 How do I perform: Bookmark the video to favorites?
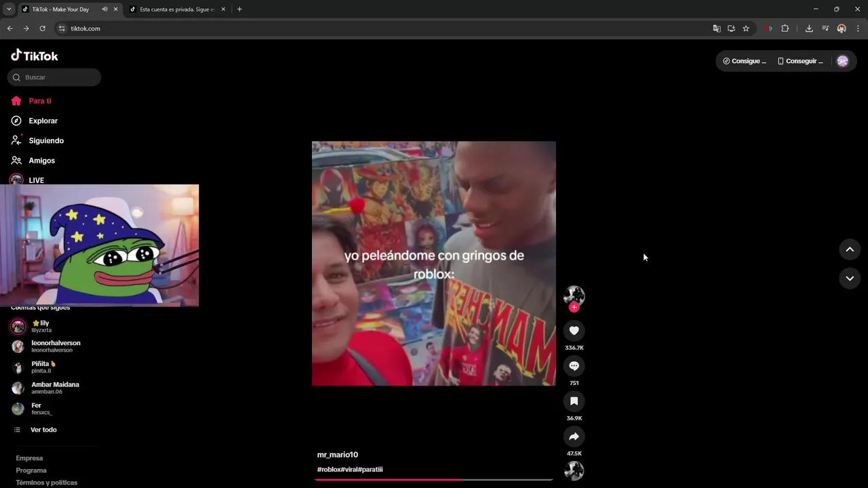574,401
